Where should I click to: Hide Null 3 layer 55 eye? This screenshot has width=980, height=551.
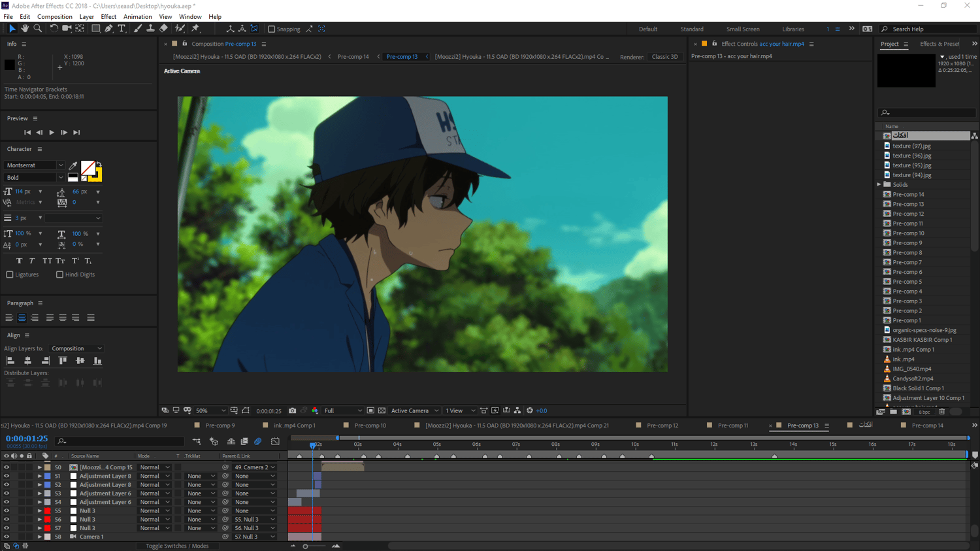coord(7,510)
